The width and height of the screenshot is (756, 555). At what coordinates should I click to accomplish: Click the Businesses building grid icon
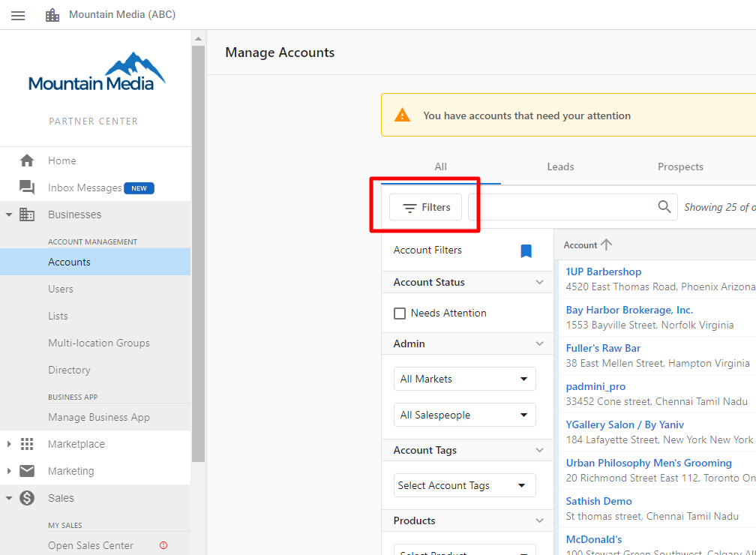[27, 214]
